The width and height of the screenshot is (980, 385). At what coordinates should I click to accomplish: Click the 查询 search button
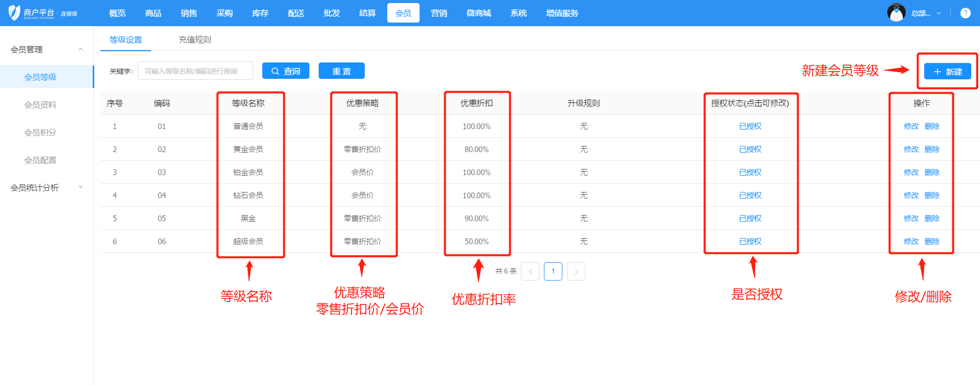[x=286, y=71]
